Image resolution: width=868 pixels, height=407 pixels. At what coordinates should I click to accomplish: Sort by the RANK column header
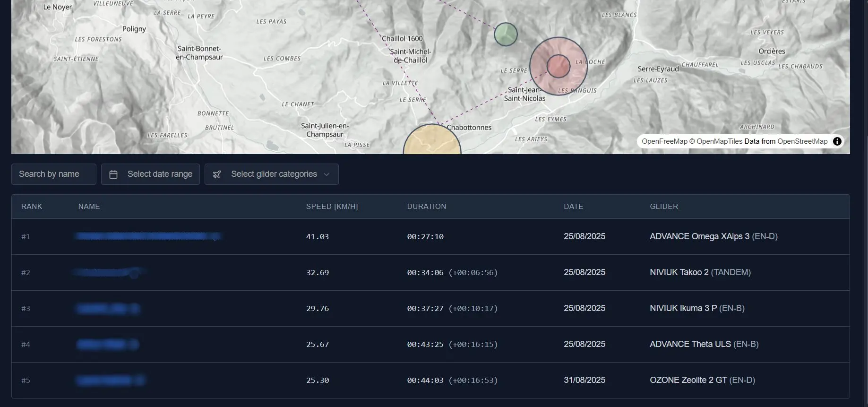(32, 207)
